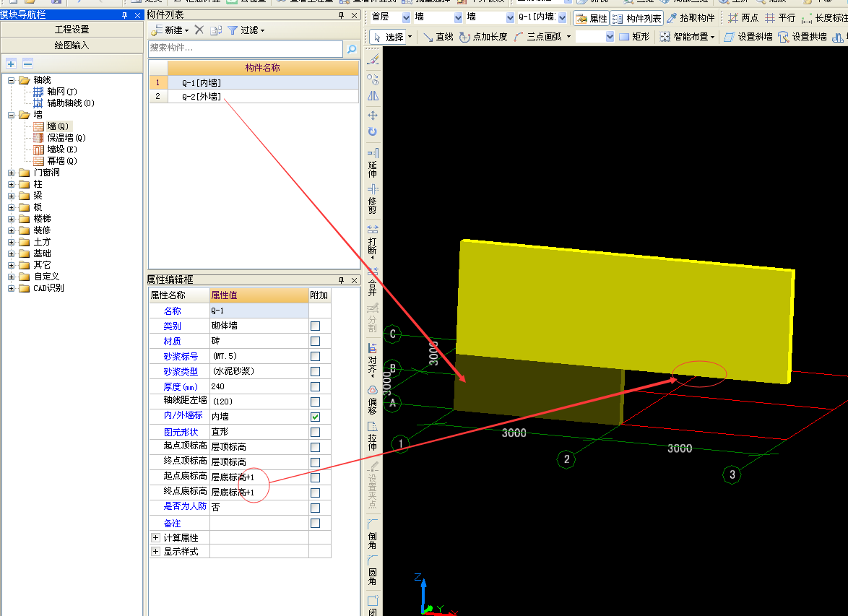Open the 新建 dropdown menu
The height and width of the screenshot is (616, 848).
click(171, 30)
